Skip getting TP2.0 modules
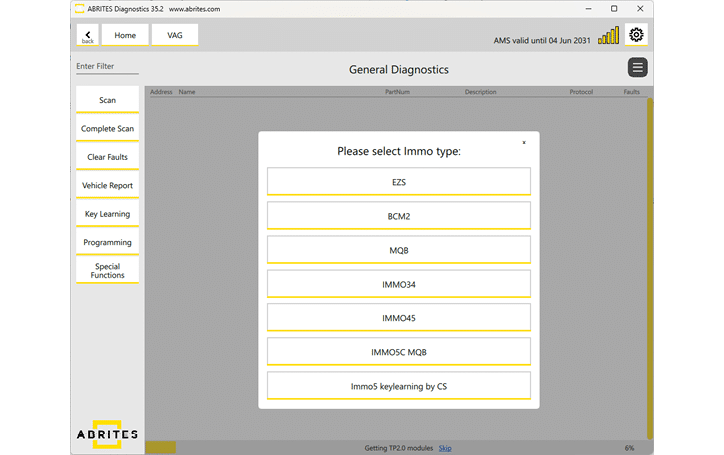 pyautogui.click(x=445, y=448)
